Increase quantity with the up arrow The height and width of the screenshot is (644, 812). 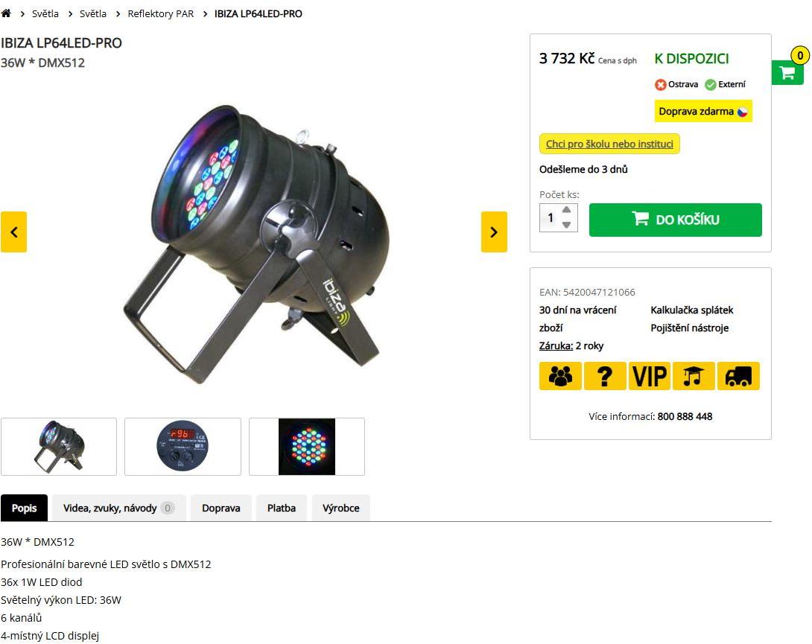[566, 210]
